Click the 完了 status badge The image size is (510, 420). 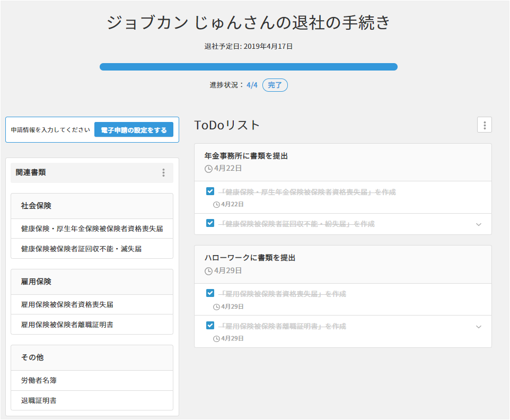[275, 85]
